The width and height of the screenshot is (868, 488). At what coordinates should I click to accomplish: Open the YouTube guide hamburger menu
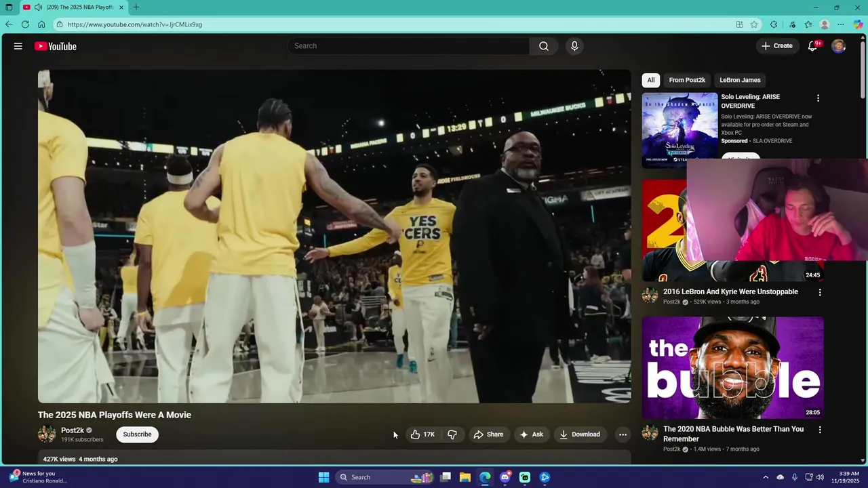18,46
